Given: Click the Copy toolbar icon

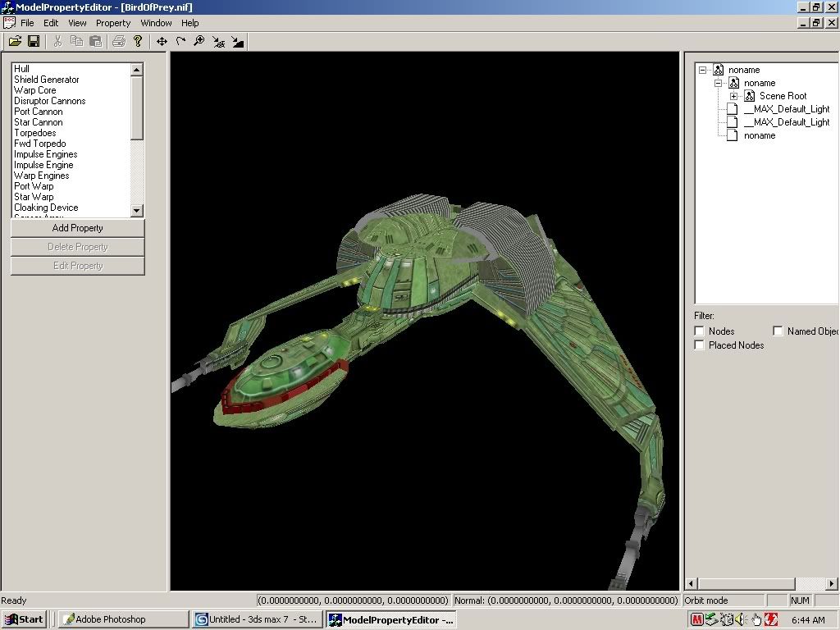Looking at the screenshot, I should [x=76, y=41].
